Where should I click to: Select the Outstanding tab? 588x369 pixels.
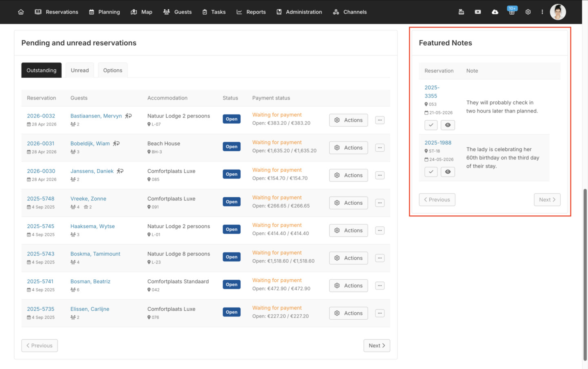click(x=42, y=70)
